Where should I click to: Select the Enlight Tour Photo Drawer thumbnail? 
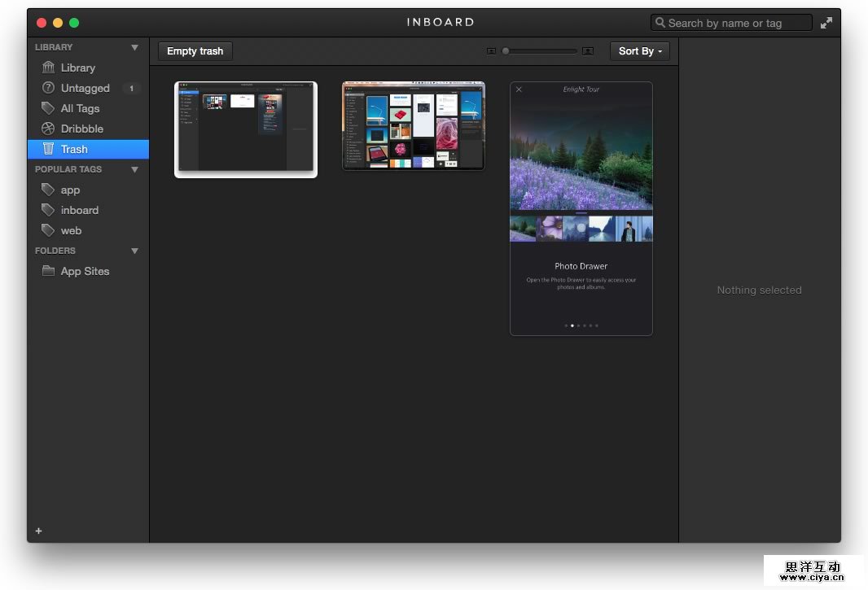pos(581,208)
